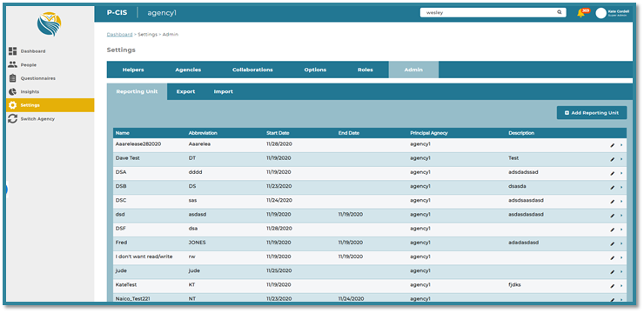Switch to the Collaborations tab
Image resolution: width=644 pixels, height=313 pixels.
tap(252, 70)
